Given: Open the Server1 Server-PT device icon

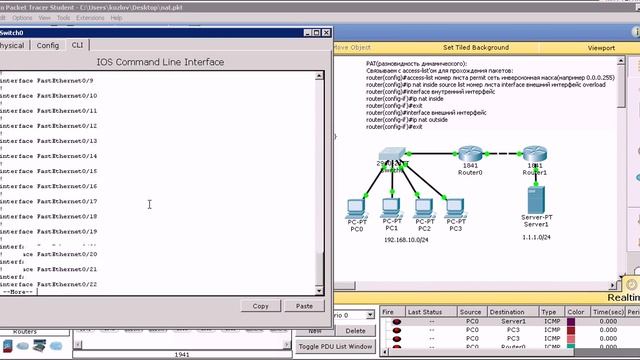Looking at the screenshot, I should 536,200.
